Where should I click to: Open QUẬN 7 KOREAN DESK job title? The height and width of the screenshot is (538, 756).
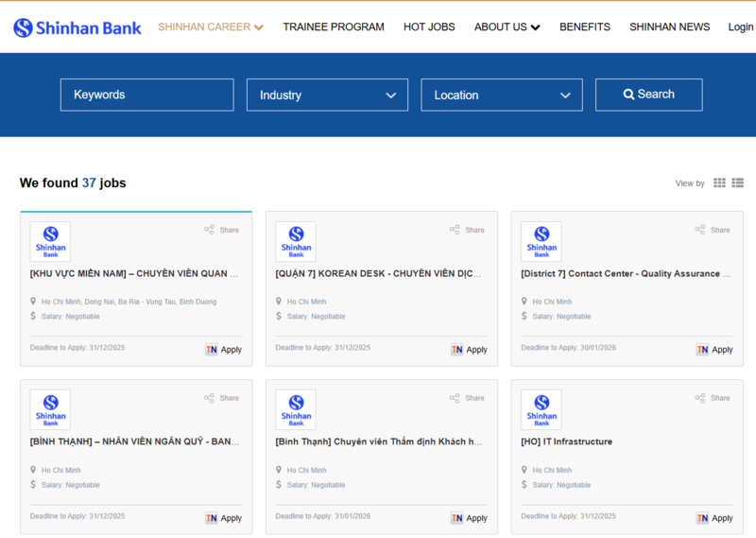[379, 273]
